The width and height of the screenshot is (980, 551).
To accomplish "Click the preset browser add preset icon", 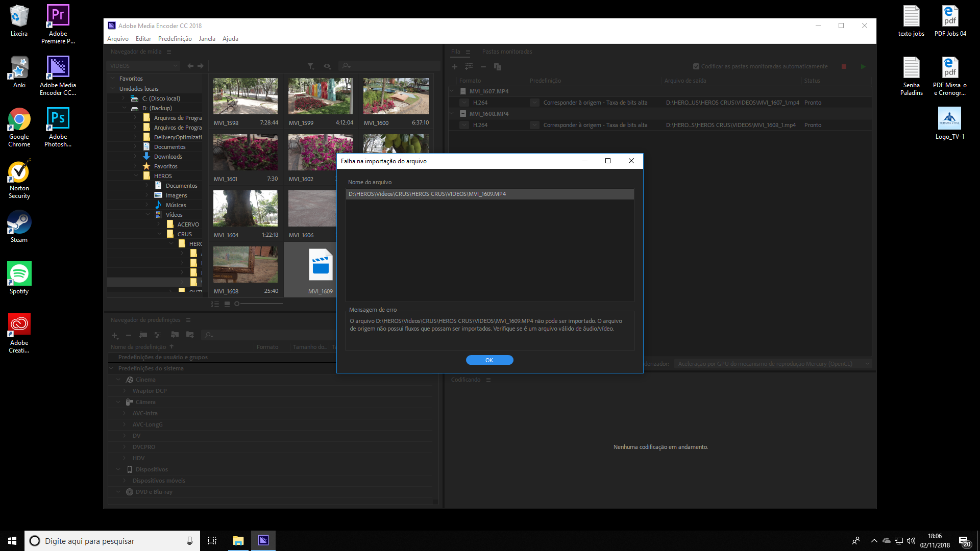I will 114,335.
